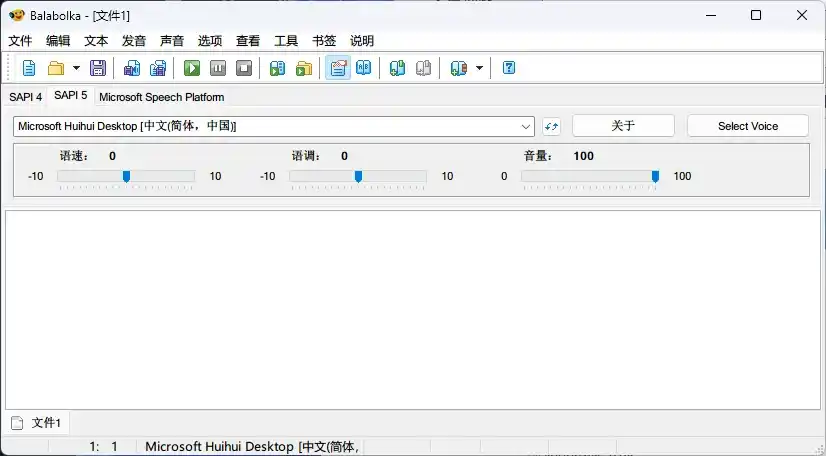Click the 关于 button
The image size is (826, 456).
point(623,126)
